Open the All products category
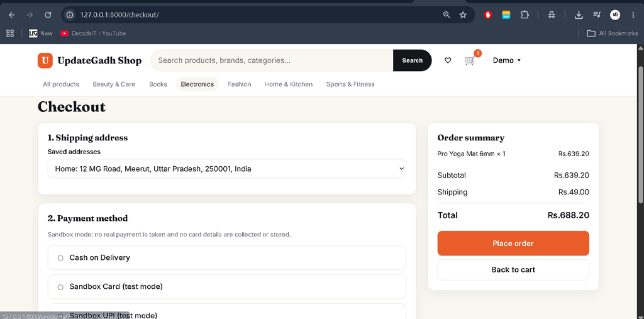 [61, 84]
